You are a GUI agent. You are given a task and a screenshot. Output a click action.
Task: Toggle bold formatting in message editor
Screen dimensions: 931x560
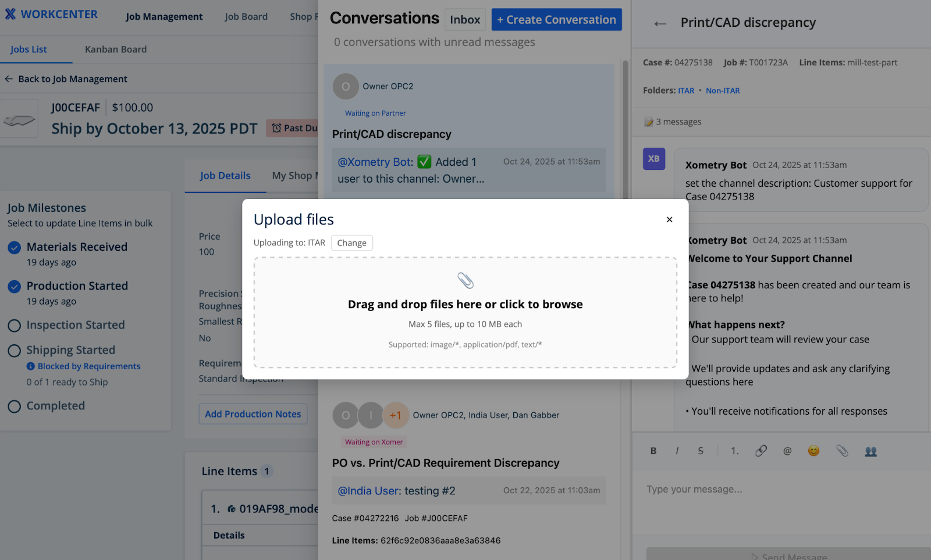tap(653, 451)
